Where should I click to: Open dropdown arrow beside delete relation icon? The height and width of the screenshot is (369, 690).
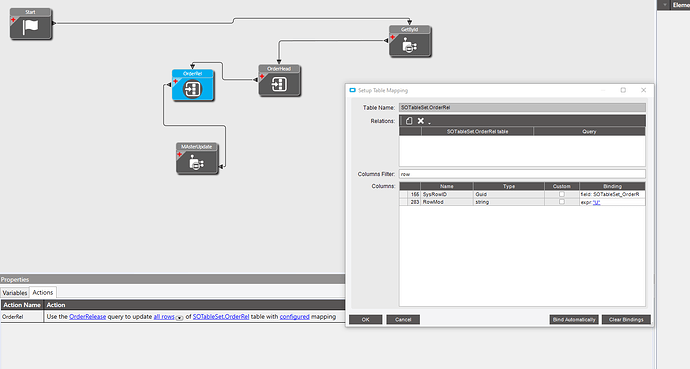[x=429, y=123]
